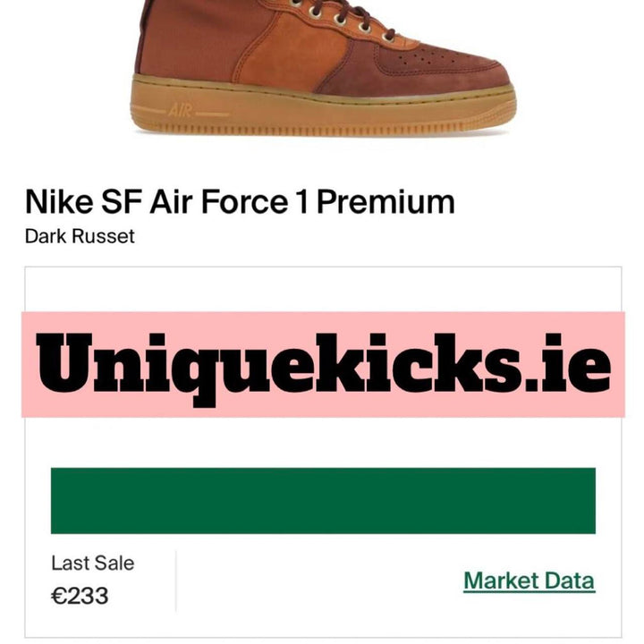Tap the green action bar button
Image resolution: width=644 pixels, height=644 pixels.
tap(323, 500)
